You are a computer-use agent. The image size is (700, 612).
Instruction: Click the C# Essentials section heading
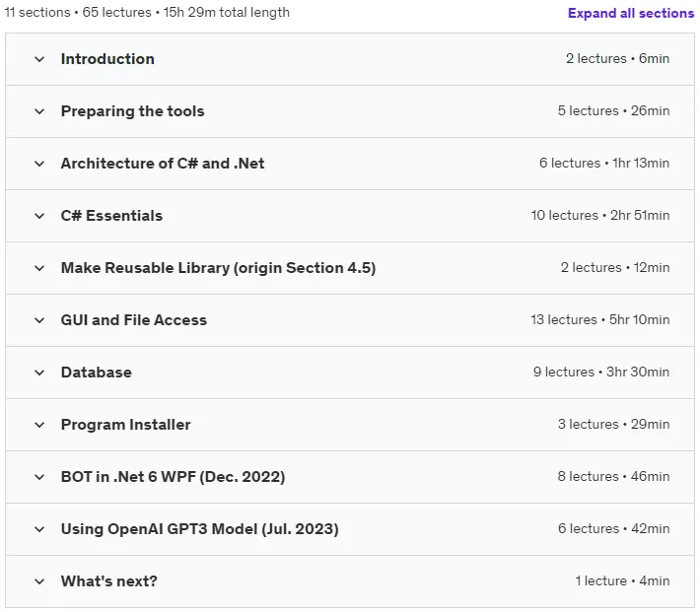tap(111, 216)
